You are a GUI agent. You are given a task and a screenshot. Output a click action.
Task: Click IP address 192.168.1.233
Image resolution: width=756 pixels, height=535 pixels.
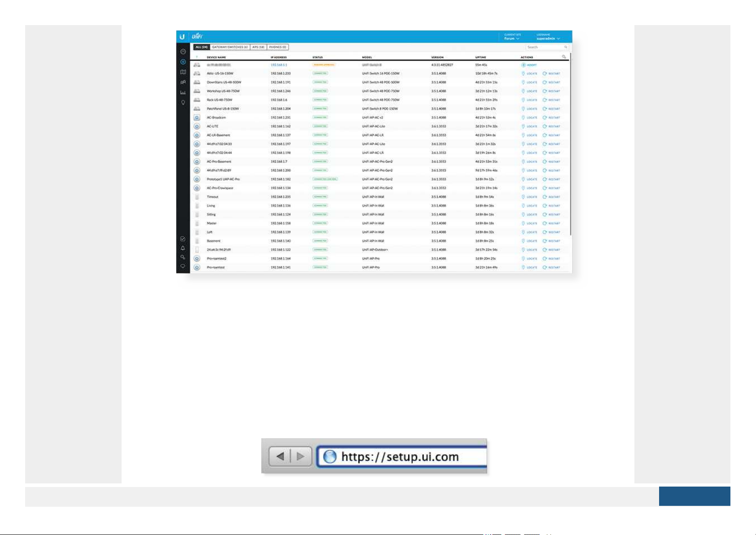[x=280, y=74]
